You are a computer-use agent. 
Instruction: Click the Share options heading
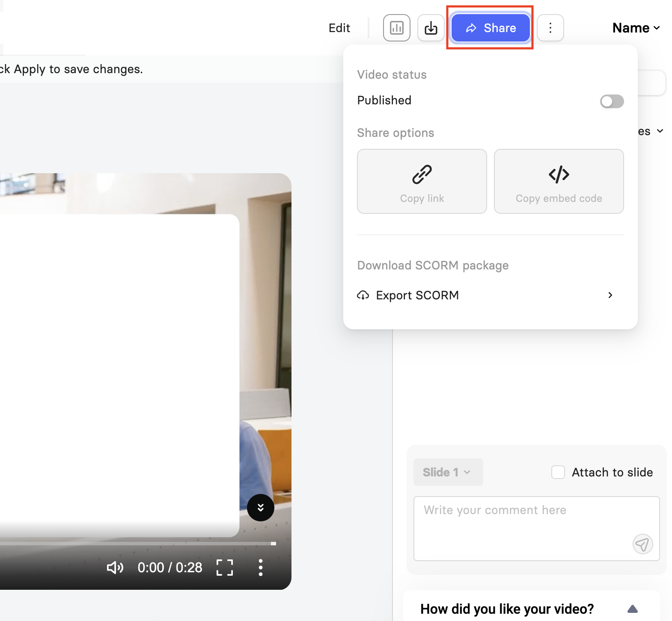tap(395, 133)
